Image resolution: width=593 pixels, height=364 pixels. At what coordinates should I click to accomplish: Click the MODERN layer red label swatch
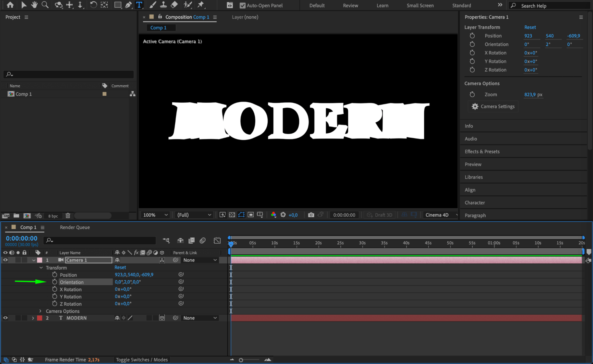(x=39, y=318)
